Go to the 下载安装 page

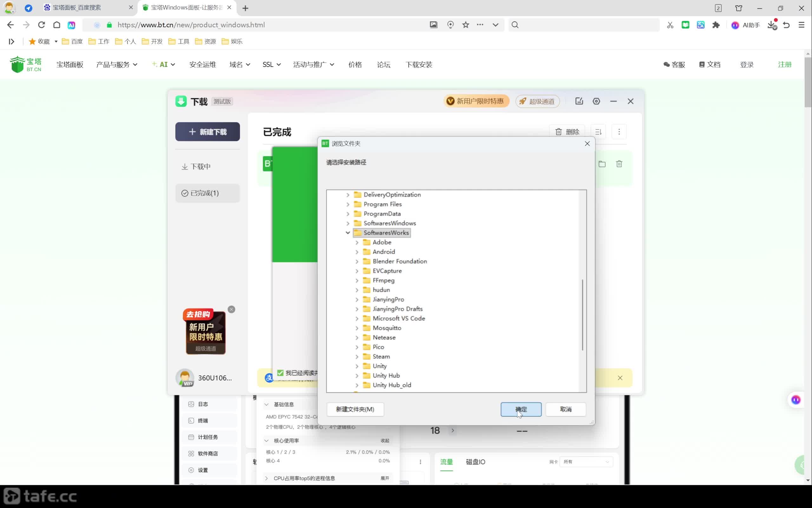pyautogui.click(x=419, y=64)
